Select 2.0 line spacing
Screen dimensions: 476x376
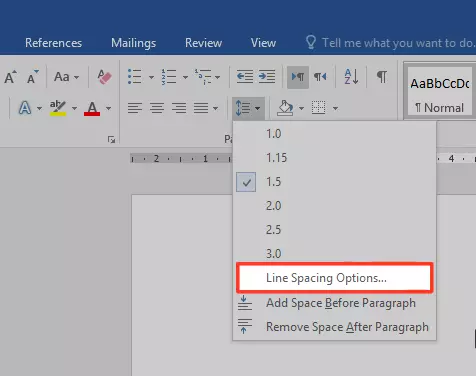[334, 206]
